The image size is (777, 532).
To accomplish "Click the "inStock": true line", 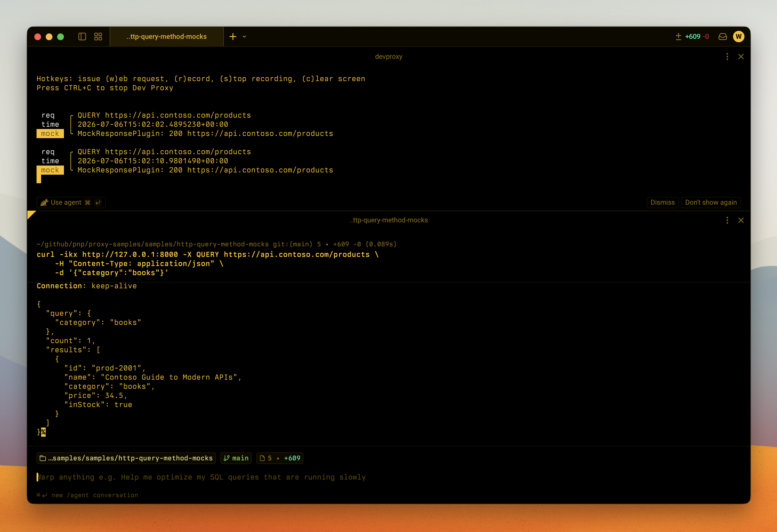I will click(x=98, y=405).
